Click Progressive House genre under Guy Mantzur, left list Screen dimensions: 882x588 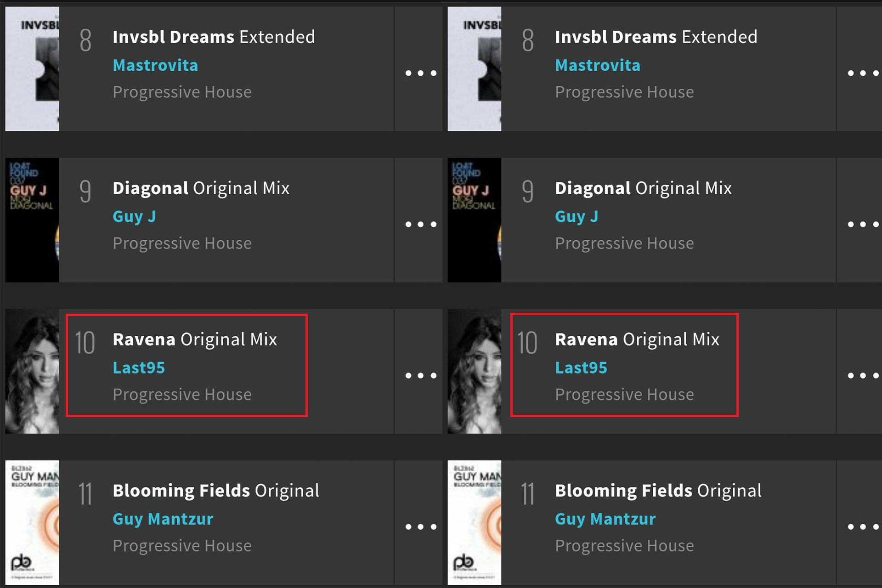tap(182, 546)
